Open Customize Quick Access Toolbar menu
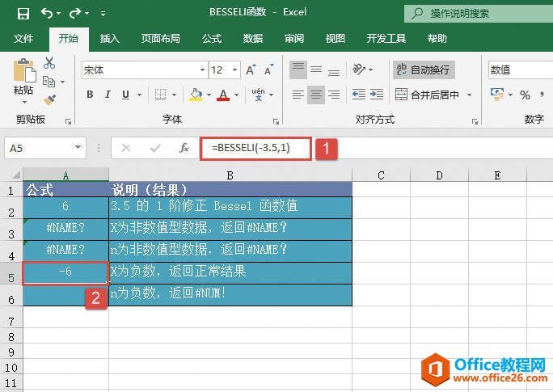The height and width of the screenshot is (392, 553). (103, 14)
